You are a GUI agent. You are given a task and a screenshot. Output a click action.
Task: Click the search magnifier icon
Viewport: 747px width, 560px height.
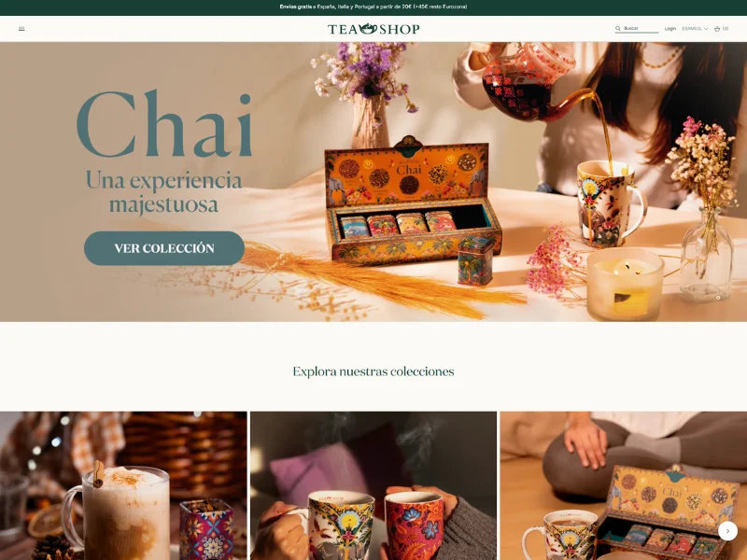click(x=618, y=29)
